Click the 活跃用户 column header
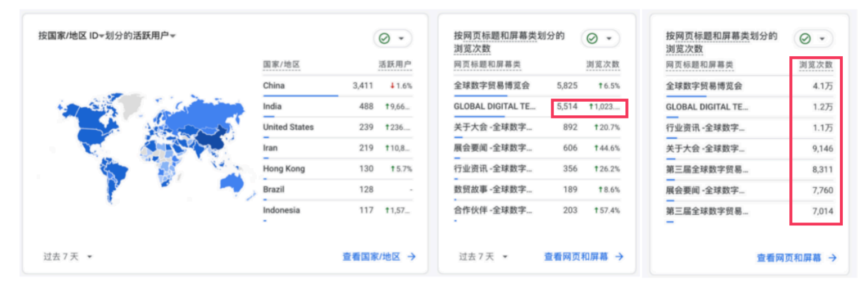 point(395,65)
